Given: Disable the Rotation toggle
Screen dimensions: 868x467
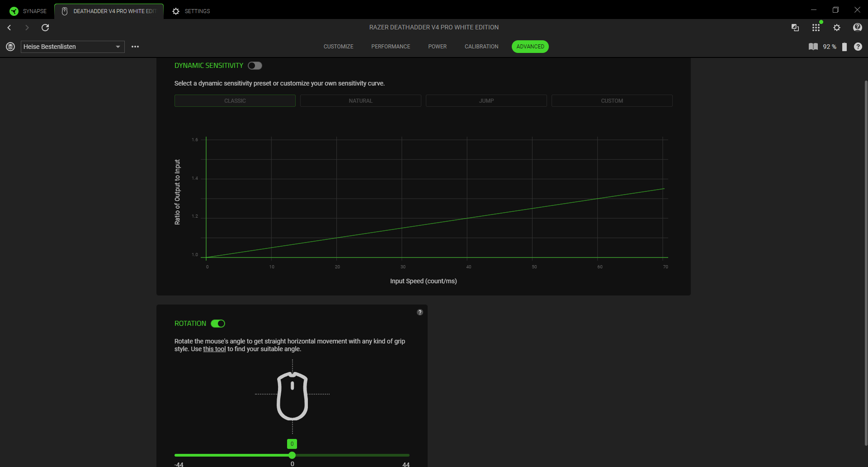Looking at the screenshot, I should click(218, 324).
